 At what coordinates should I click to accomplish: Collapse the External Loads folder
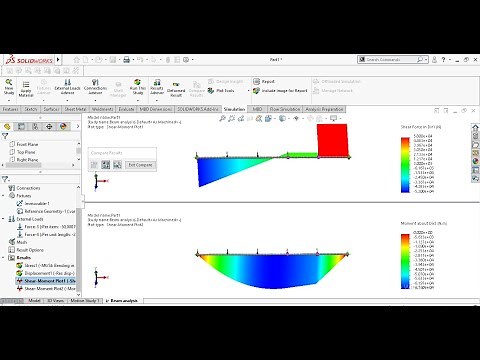point(3,219)
